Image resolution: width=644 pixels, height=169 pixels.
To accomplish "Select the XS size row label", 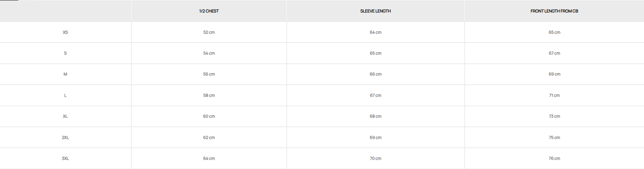I will coord(65,32).
